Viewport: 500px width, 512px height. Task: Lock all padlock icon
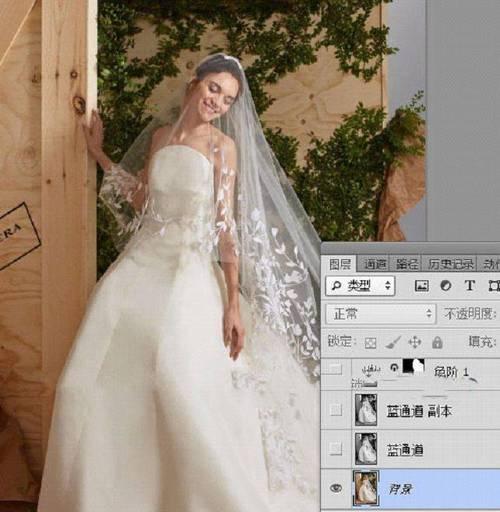[x=437, y=342]
